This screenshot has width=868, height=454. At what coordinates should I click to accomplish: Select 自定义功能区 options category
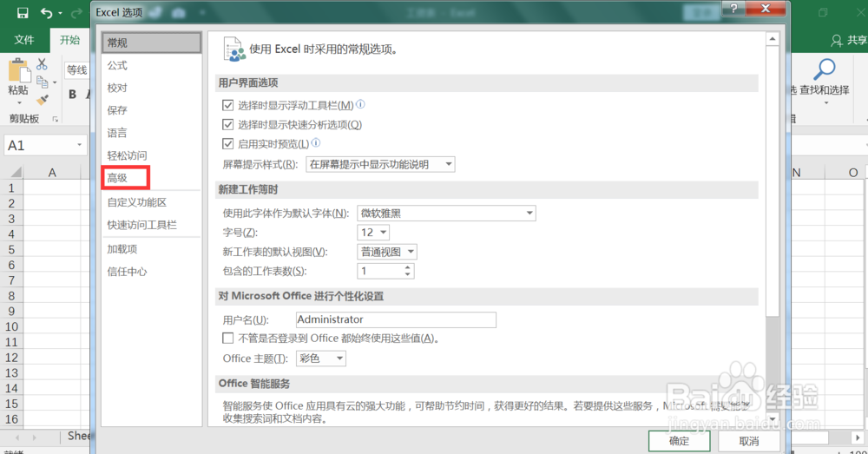151,202
